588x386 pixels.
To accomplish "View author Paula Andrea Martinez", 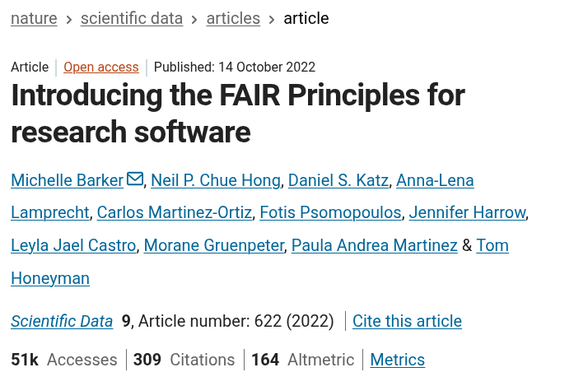I will [374, 246].
